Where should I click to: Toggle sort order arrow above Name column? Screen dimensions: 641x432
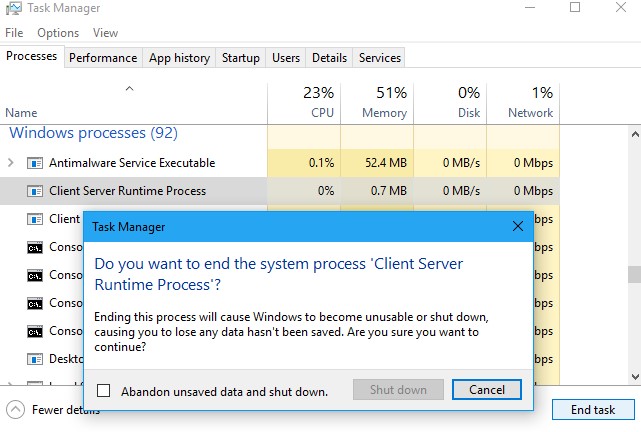pyautogui.click(x=130, y=89)
